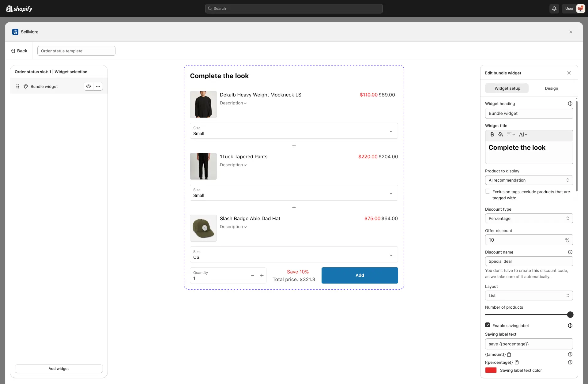Screen dimensions: 588x384
Task: Enable exclusion tags checkbox
Action: point(488,191)
